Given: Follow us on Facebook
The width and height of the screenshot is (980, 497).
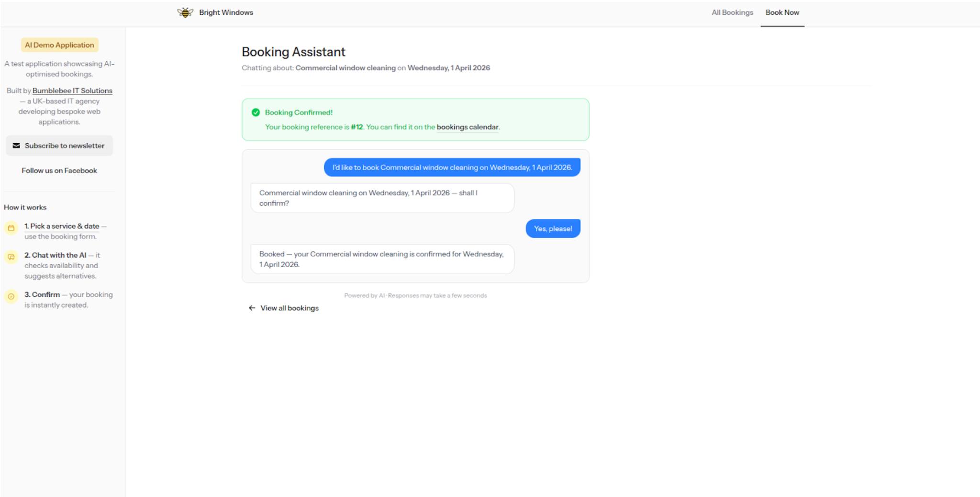Looking at the screenshot, I should (58, 170).
